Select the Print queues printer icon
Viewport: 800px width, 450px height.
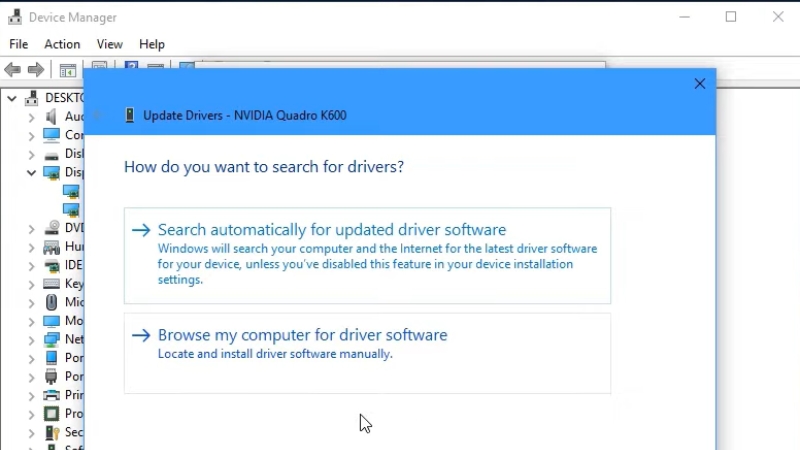tap(51, 395)
